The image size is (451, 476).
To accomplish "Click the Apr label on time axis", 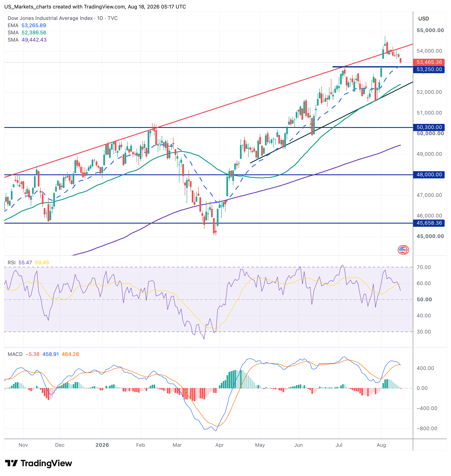I will (x=220, y=445).
